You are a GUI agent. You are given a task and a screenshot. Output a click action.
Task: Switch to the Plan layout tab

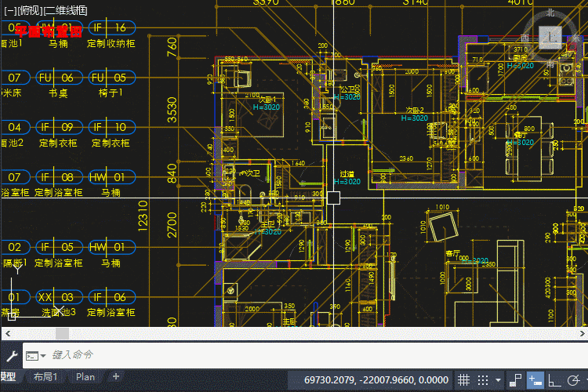pos(85,377)
